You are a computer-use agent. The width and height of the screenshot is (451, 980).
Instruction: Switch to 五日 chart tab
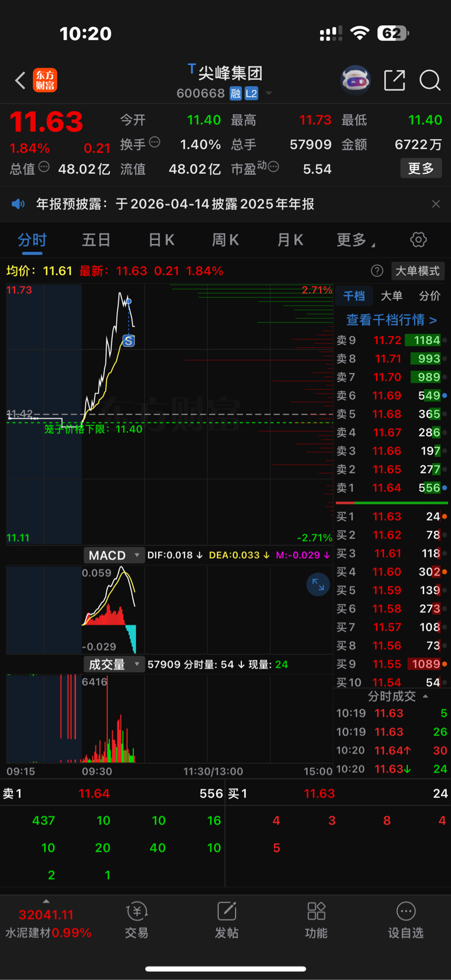pyautogui.click(x=96, y=240)
